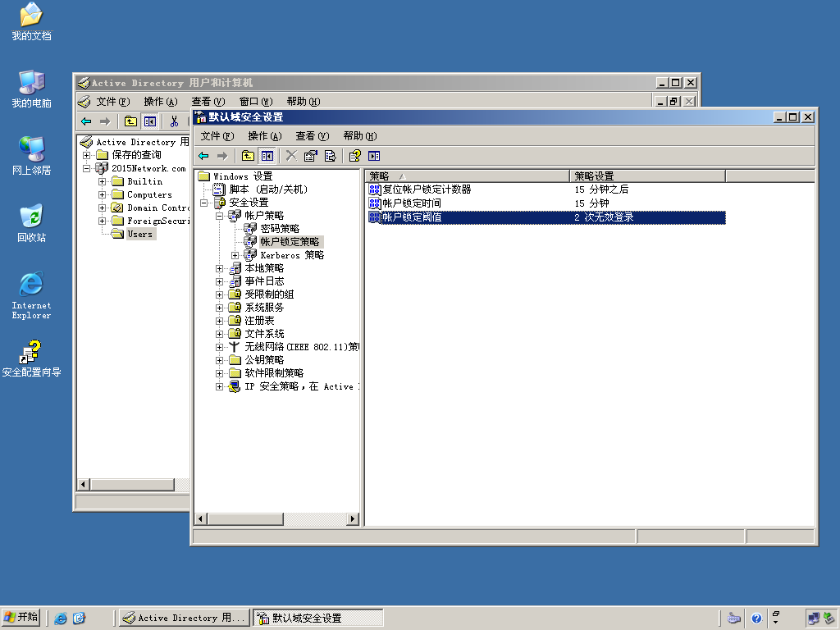Click Delete (X) icon in 默认域安全设置 toolbar
The height and width of the screenshot is (630, 840).
291,156
